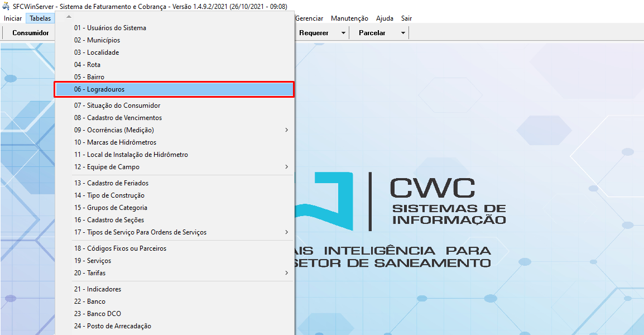
Task: Expand the Equipe de Campo submenu
Action: pyautogui.click(x=287, y=167)
